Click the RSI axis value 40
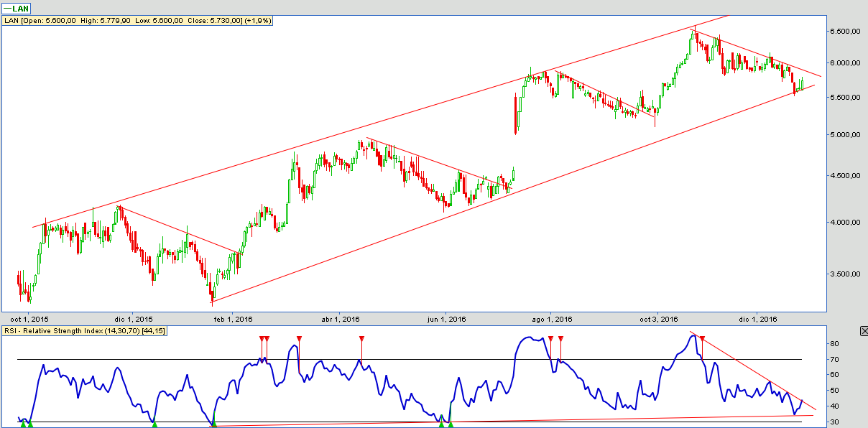This screenshot has width=868, height=428. pyautogui.click(x=835, y=406)
